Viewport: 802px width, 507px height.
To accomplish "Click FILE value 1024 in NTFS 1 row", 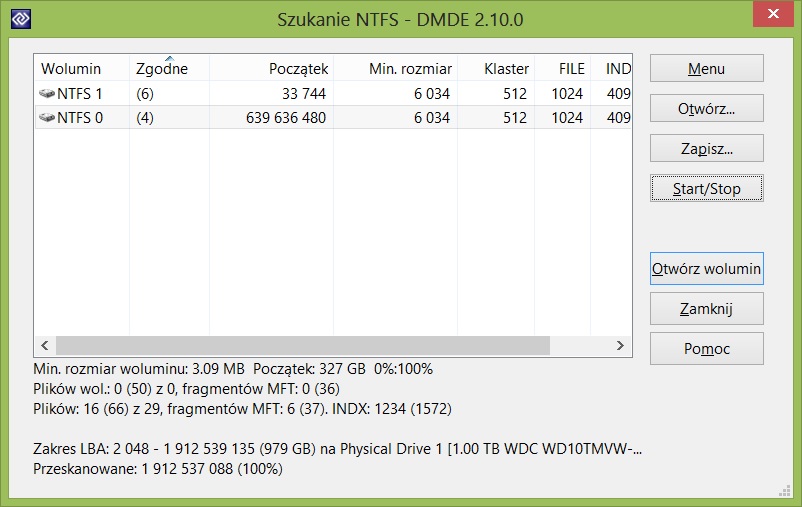I will pyautogui.click(x=567, y=94).
